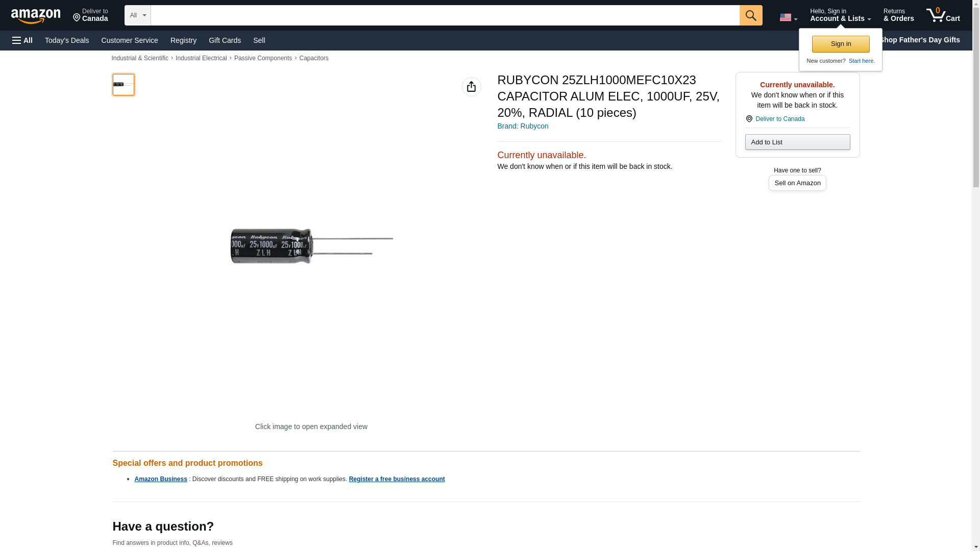Click the Capacitors breadcrumb link

[313, 58]
